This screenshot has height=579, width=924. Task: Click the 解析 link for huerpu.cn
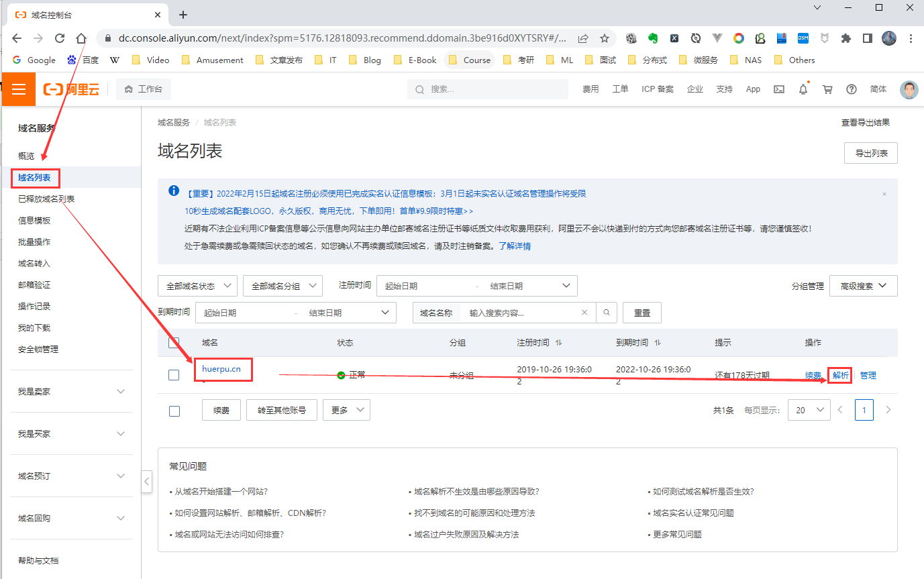(x=840, y=375)
